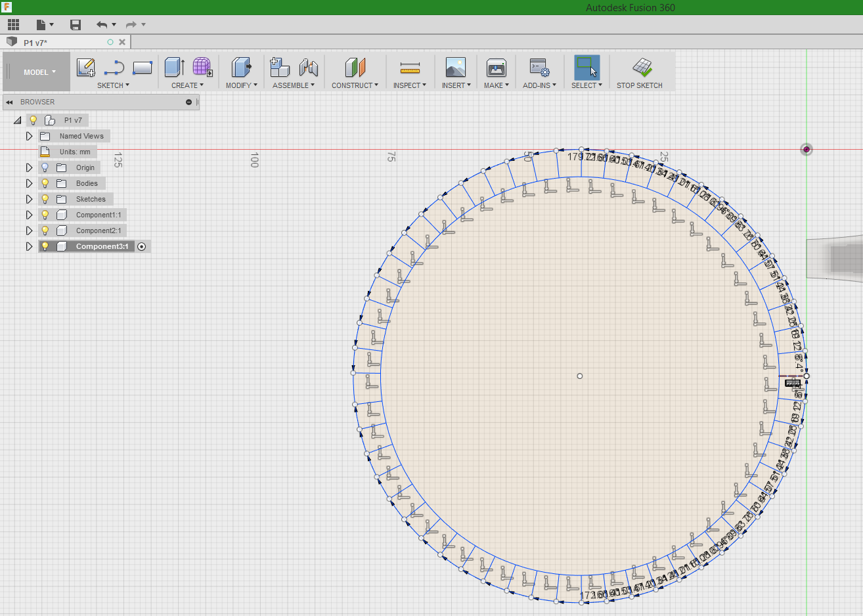This screenshot has width=863, height=616.
Task: Select the Create Form tool
Action: (x=202, y=67)
